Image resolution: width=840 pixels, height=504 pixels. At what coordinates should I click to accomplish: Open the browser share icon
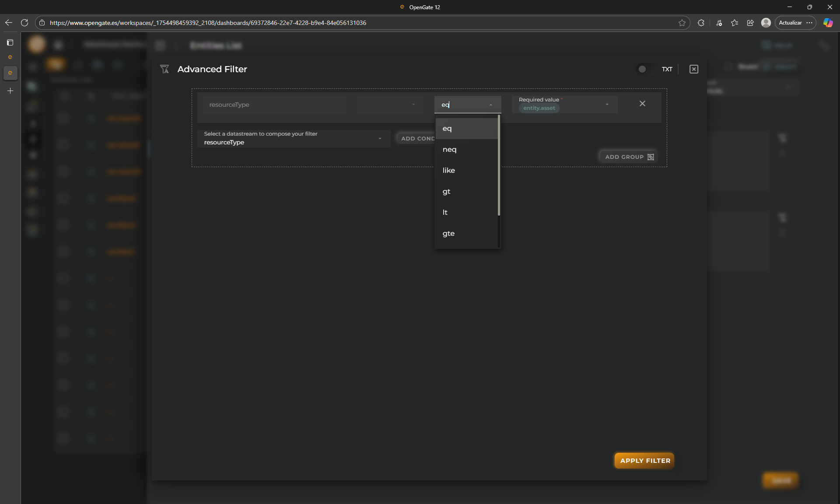[x=750, y=23]
